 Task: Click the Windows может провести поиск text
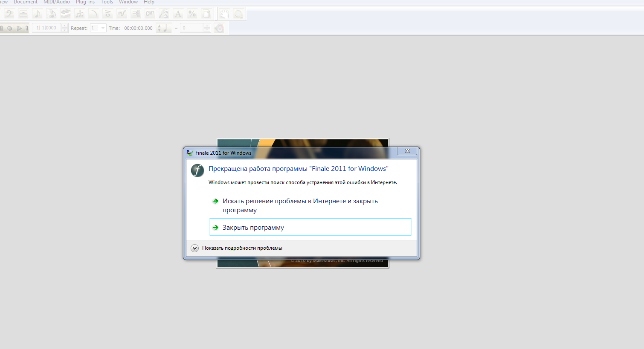(x=303, y=182)
